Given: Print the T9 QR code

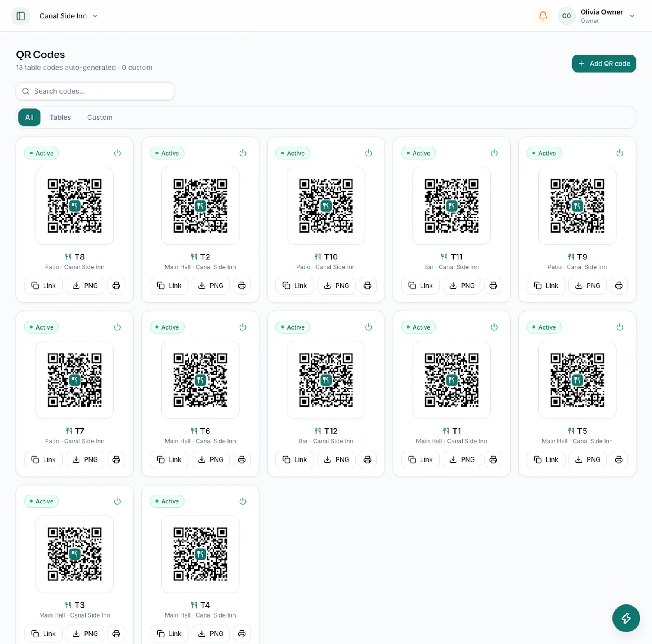Looking at the screenshot, I should 619,286.
